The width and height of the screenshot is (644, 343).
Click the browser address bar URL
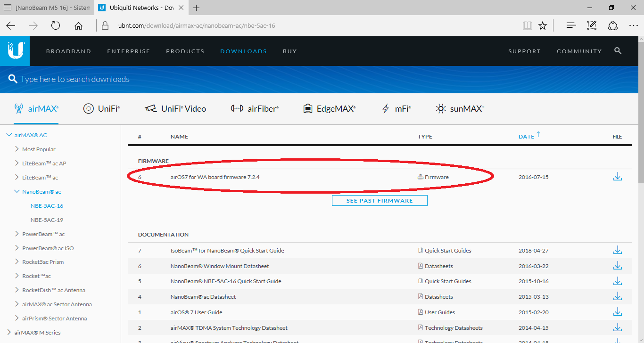pos(197,25)
